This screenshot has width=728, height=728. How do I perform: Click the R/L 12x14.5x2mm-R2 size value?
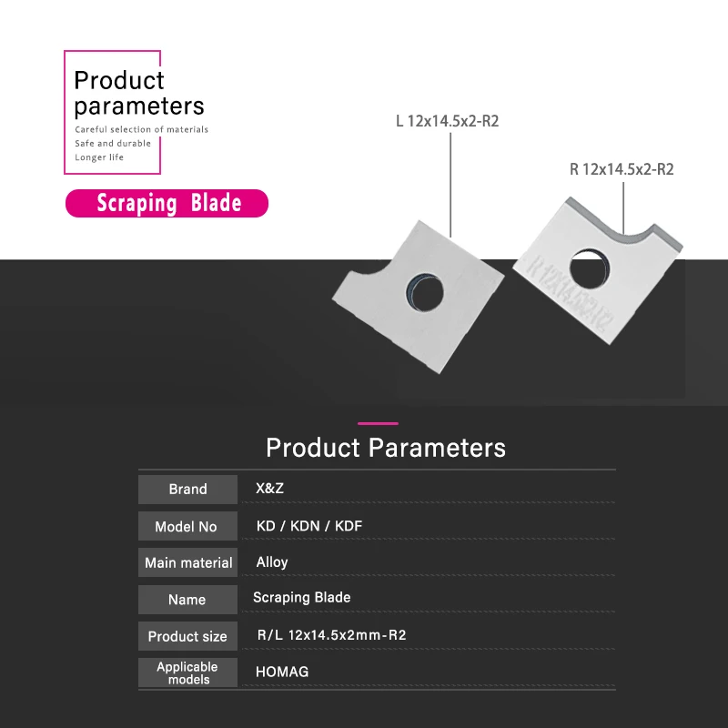pos(332,634)
